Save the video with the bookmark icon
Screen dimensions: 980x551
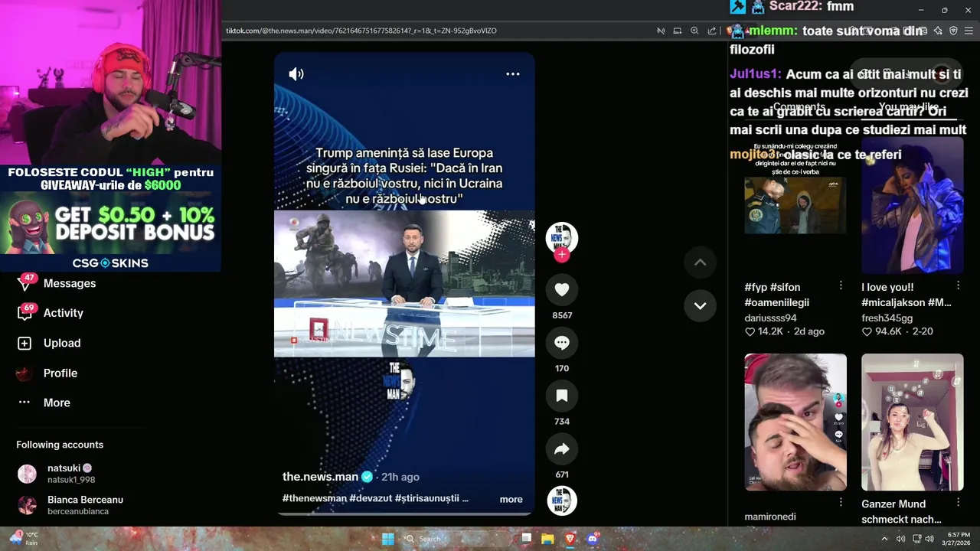(562, 396)
